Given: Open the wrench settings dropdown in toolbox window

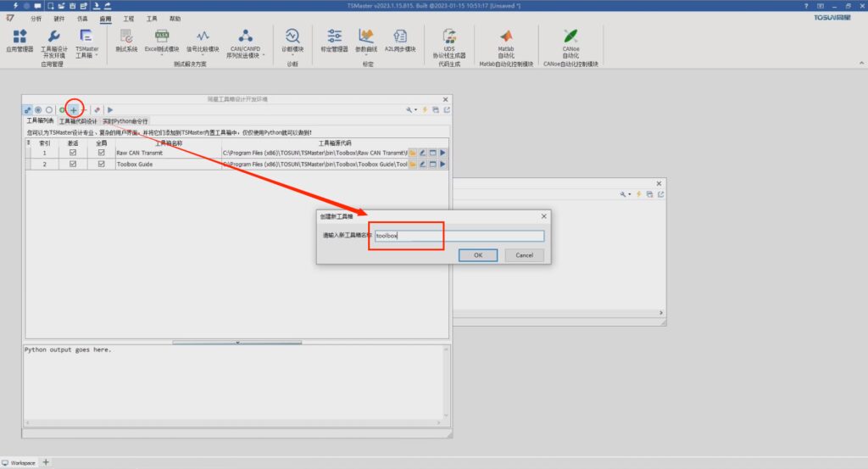Looking at the screenshot, I should pyautogui.click(x=411, y=109).
